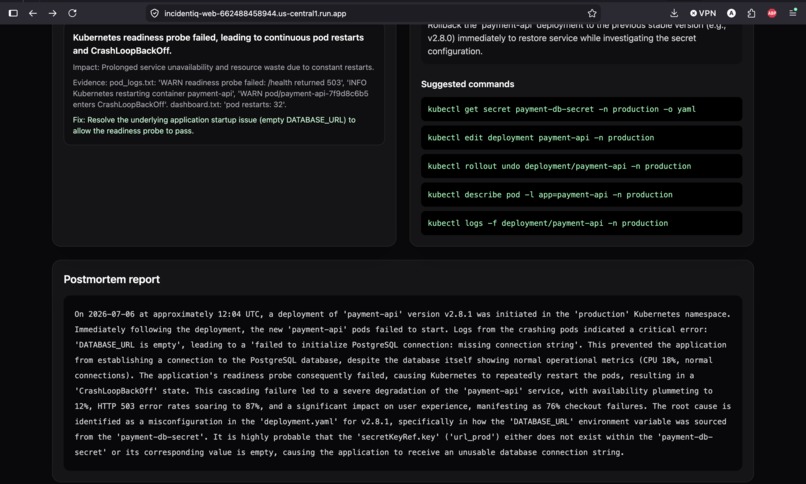The height and width of the screenshot is (484, 806).
Task: Click the 'Impact: Prolonged service unavailability' line
Action: [223, 67]
